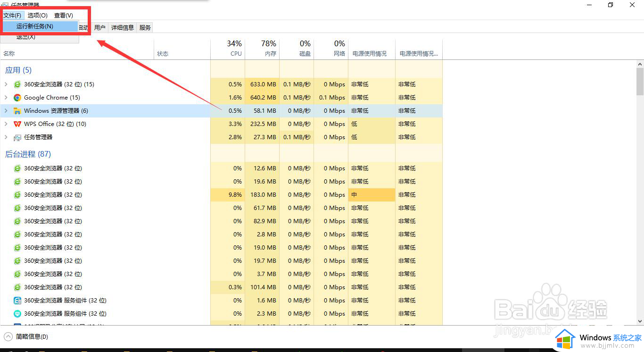This screenshot has width=644, height=352.
Task: Click the Google Chrome icon
Action: click(17, 98)
